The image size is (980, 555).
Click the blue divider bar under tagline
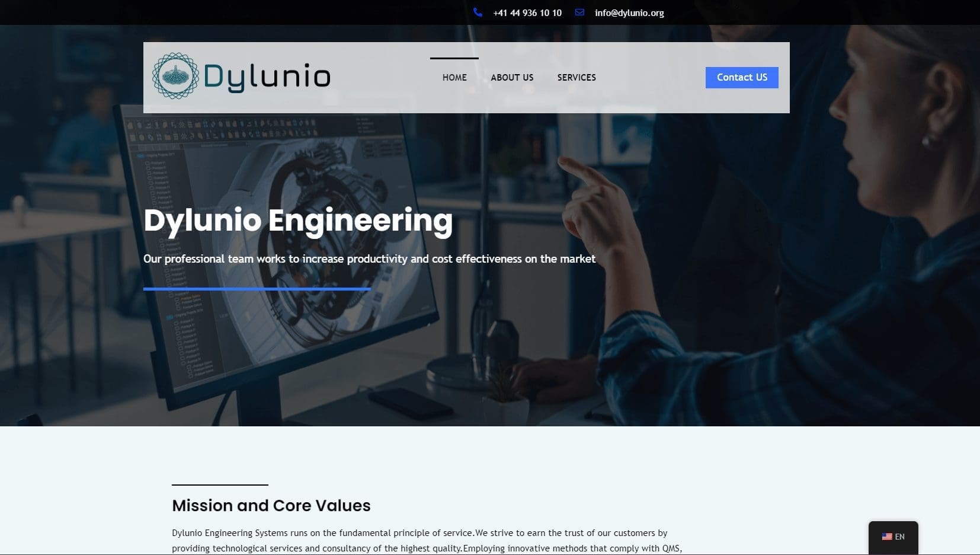coord(257,289)
